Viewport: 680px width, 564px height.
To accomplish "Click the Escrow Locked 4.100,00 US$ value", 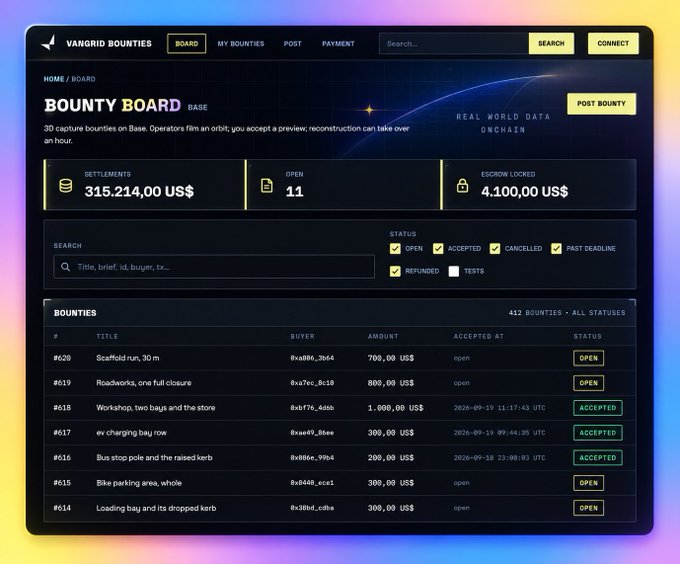I will tap(524, 191).
